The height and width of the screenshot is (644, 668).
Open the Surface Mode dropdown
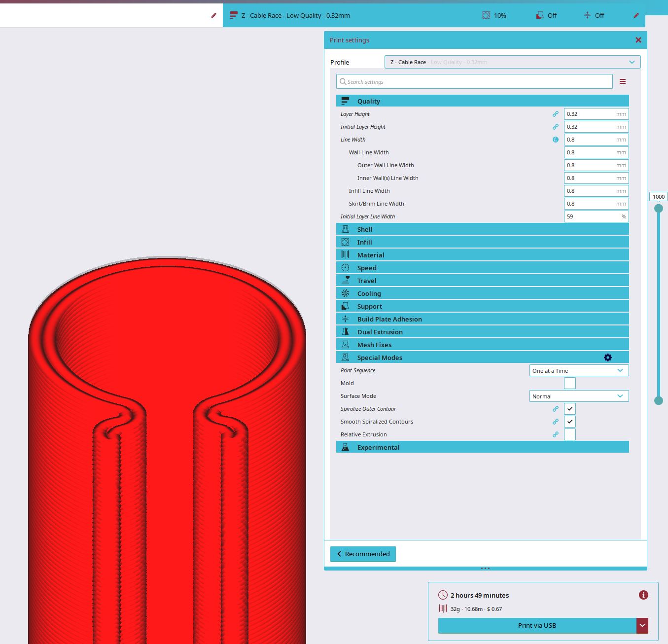tap(579, 396)
